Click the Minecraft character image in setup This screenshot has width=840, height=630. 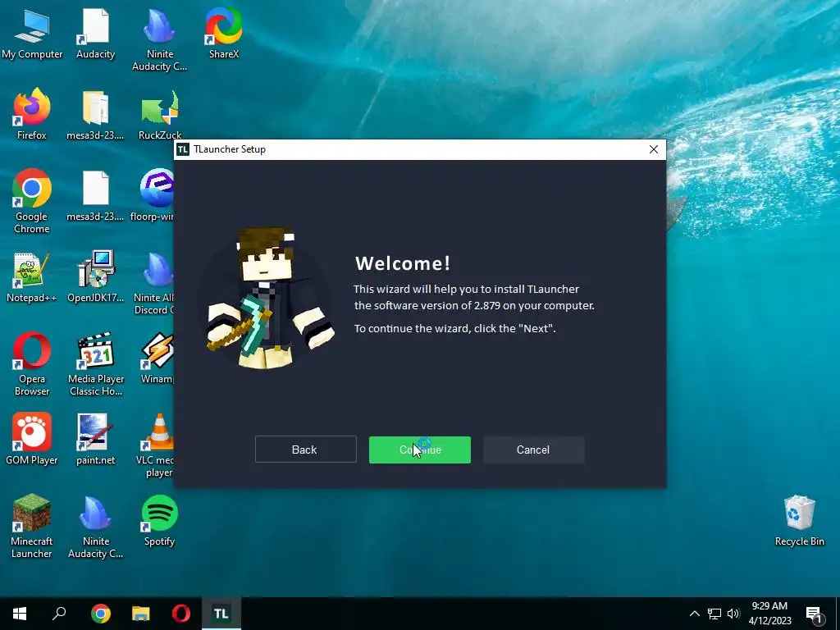click(x=268, y=299)
